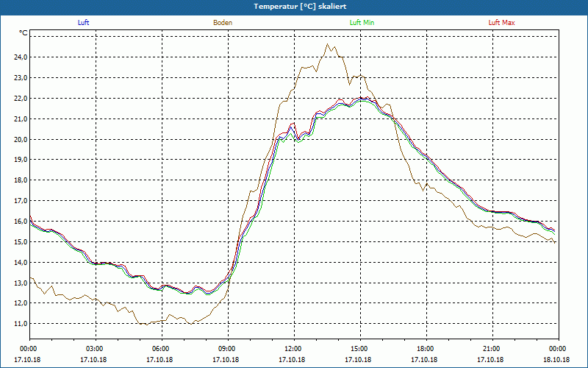Image resolution: width=588 pixels, height=368 pixels.
Task: Click the 18.10.18 date label
Action: (557, 360)
